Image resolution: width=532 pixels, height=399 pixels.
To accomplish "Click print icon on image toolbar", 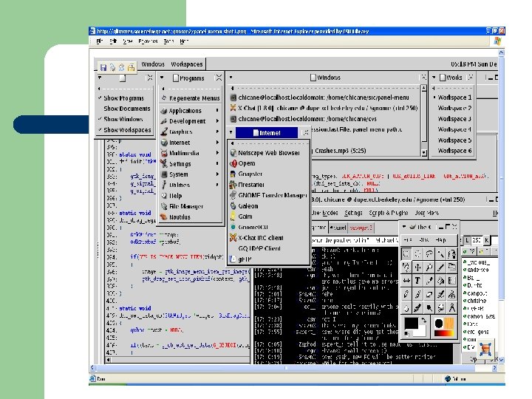I will click(x=112, y=67).
